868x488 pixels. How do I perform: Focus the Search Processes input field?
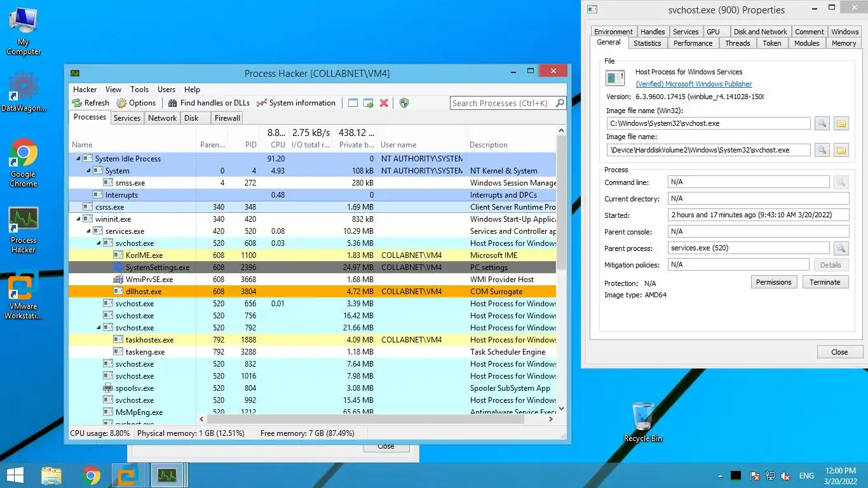(x=502, y=103)
